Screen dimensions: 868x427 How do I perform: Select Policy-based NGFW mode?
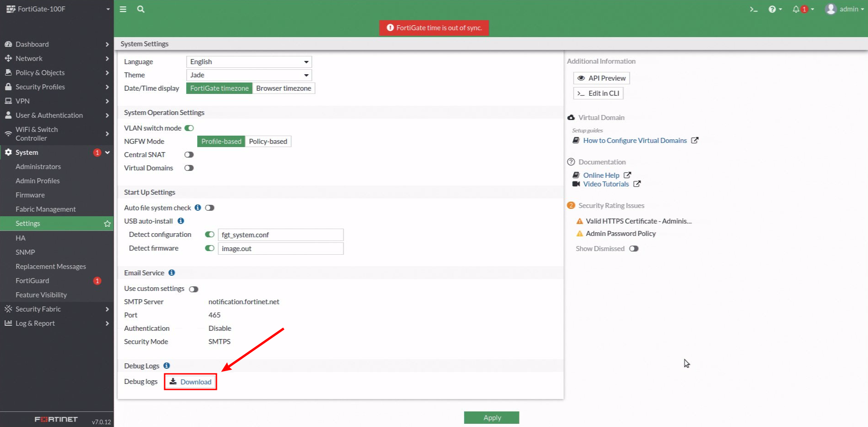tap(268, 142)
